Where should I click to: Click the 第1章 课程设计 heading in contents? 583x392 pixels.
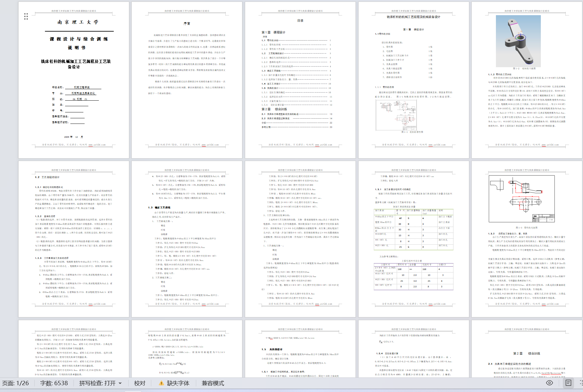[x=273, y=32]
